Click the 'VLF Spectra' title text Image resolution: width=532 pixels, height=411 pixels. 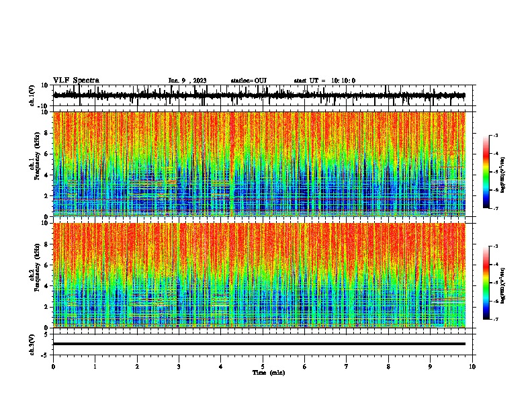coord(76,81)
